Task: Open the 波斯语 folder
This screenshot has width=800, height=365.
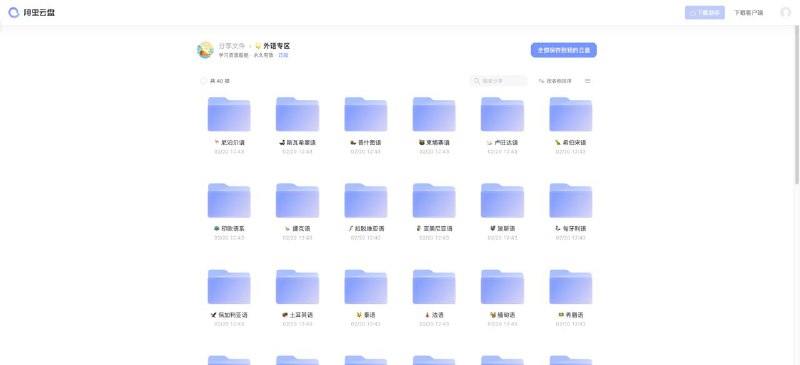Action: coord(502,201)
